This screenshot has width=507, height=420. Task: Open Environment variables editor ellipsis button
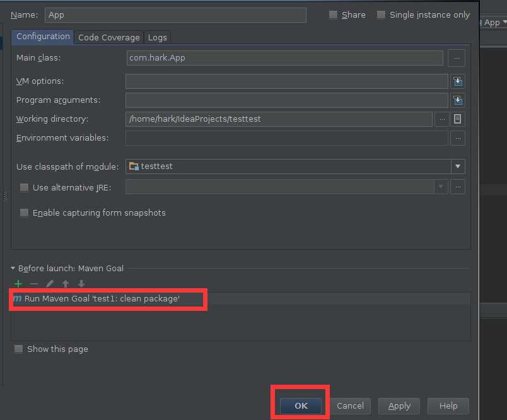(x=458, y=138)
